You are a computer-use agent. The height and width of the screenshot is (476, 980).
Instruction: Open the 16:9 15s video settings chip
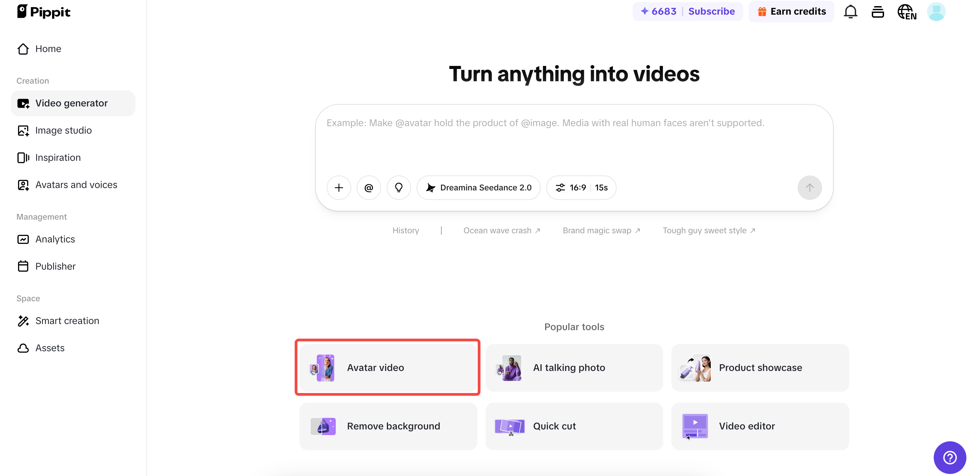pos(581,187)
